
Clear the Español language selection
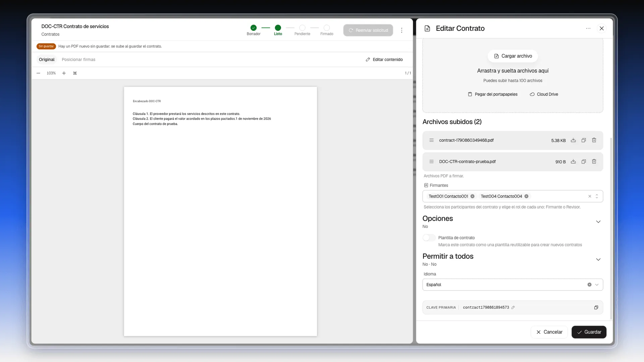tap(589, 285)
